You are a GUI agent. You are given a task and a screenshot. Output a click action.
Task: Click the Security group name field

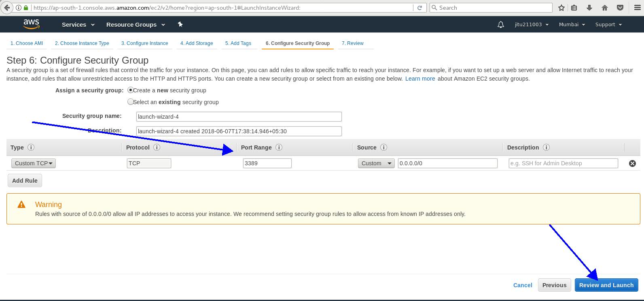239,117
